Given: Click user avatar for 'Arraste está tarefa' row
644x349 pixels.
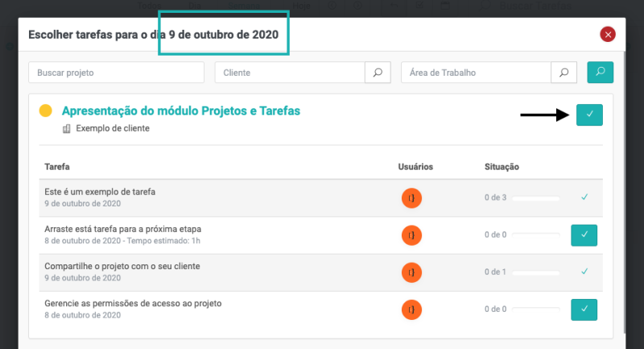Looking at the screenshot, I should click(x=412, y=235).
